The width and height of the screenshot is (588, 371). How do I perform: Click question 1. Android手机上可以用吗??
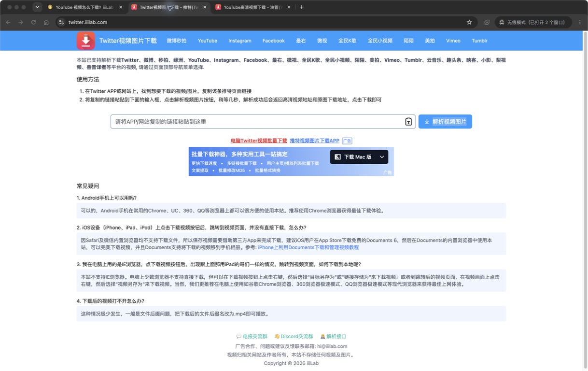pyautogui.click(x=107, y=198)
